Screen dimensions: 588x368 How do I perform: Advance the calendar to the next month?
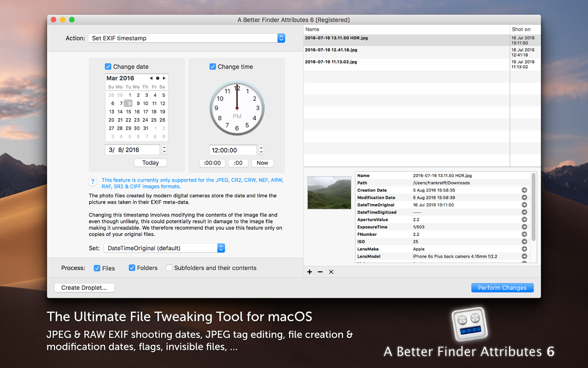tap(165, 78)
